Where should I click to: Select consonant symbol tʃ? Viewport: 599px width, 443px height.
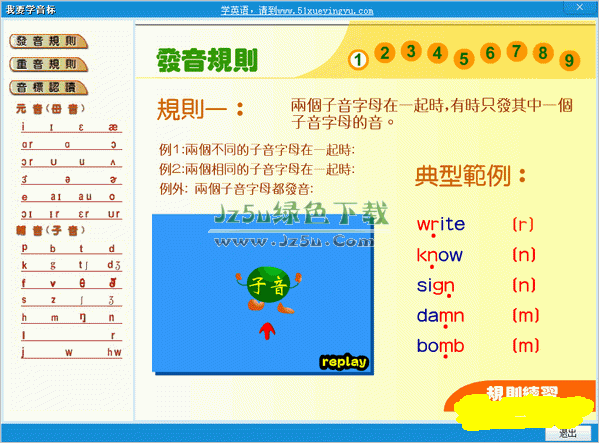pos(83,265)
